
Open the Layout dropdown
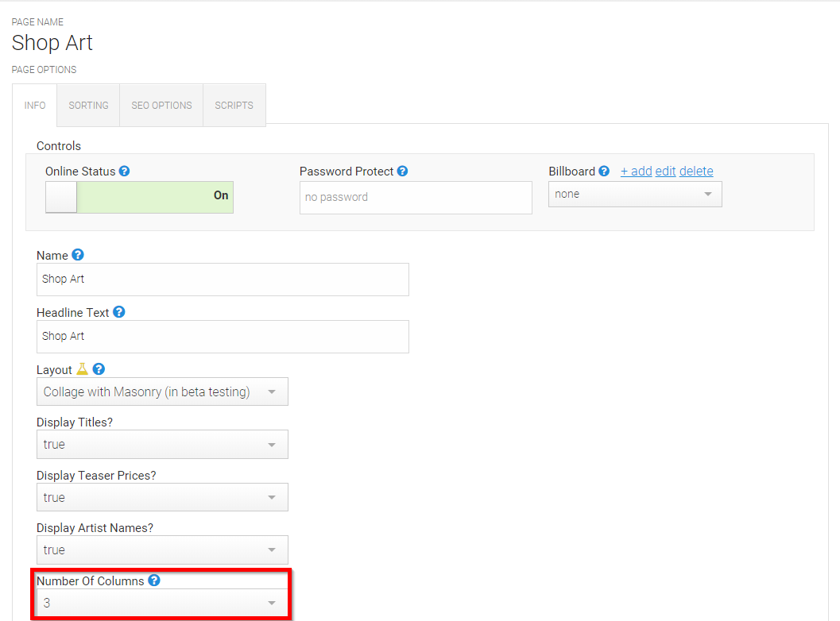[x=162, y=391]
